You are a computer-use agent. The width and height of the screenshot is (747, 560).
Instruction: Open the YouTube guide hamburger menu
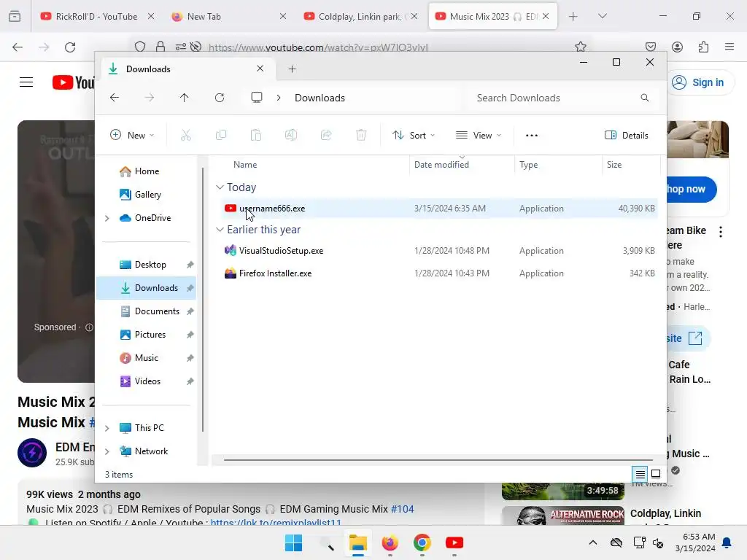click(26, 82)
